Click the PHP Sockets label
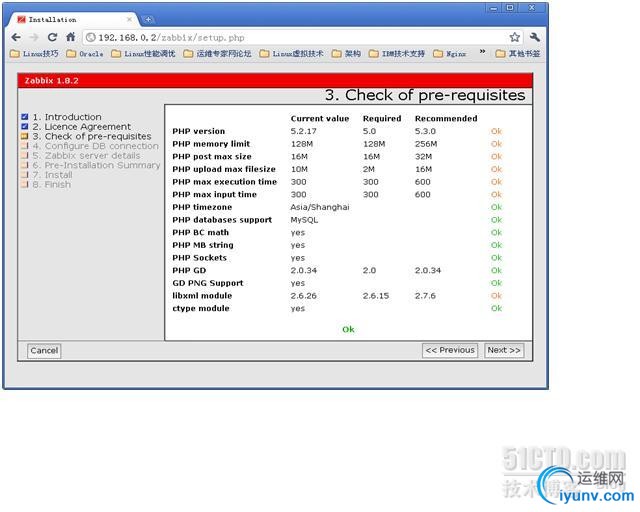Image resolution: width=640 pixels, height=512 pixels. coord(200,258)
